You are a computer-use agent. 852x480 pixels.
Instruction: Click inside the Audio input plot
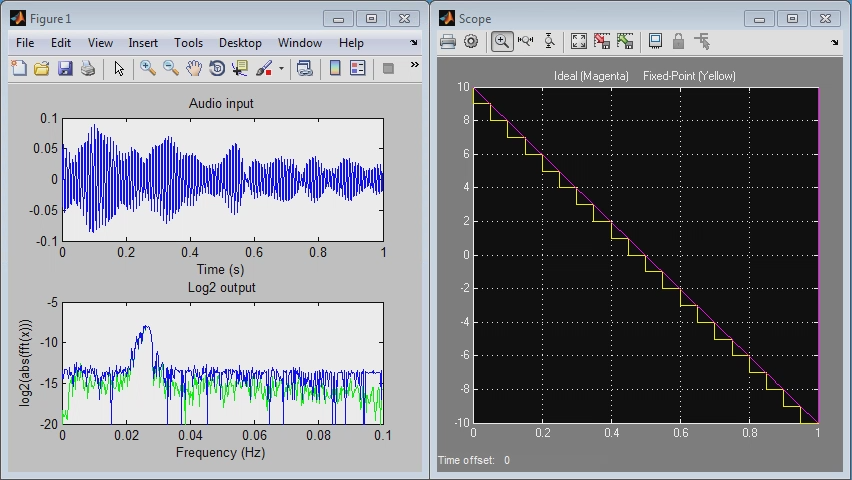pyautogui.click(x=222, y=179)
